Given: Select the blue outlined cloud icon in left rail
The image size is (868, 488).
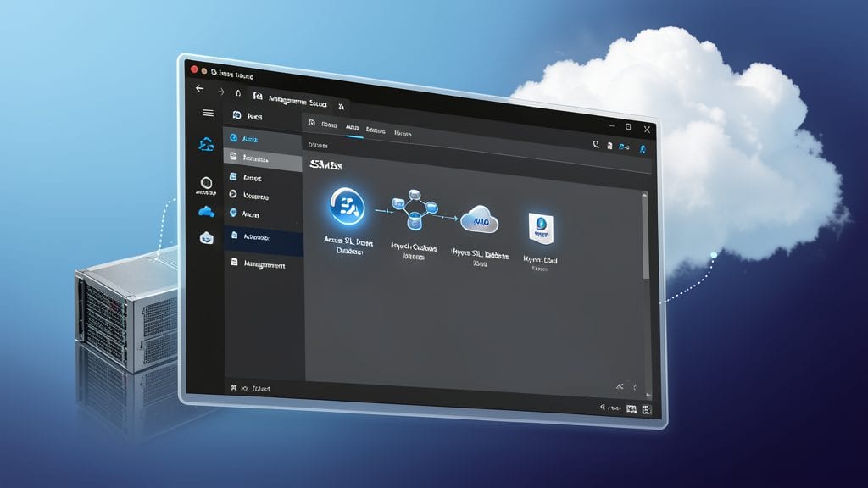Looking at the screenshot, I should tap(206, 144).
